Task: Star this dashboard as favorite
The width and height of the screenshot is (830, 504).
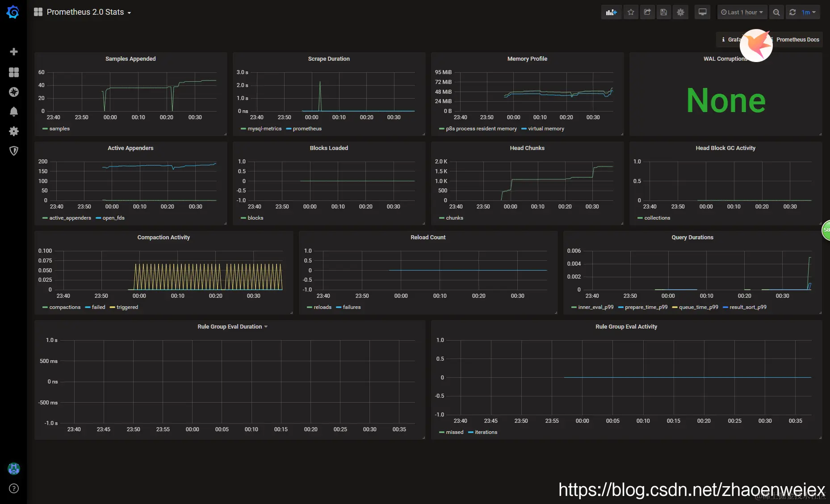Action: (x=631, y=12)
